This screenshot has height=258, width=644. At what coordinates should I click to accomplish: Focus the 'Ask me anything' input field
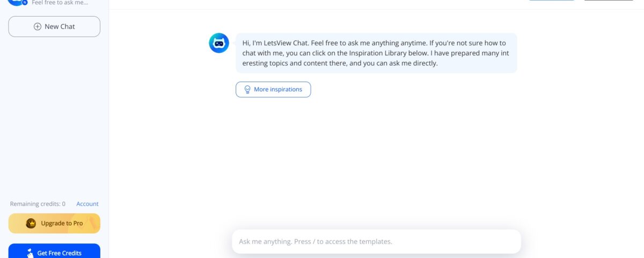point(376,241)
